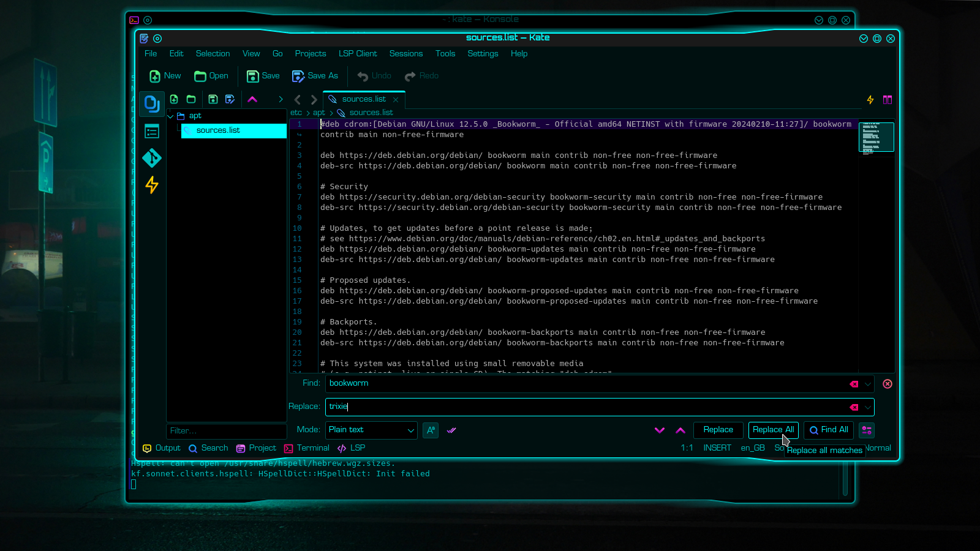Clear the Find field text
Screen dimensions: 980x551
pos(854,384)
